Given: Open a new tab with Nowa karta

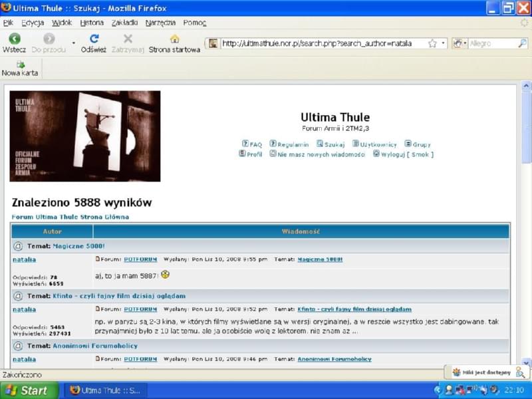Looking at the screenshot, I should (20, 68).
